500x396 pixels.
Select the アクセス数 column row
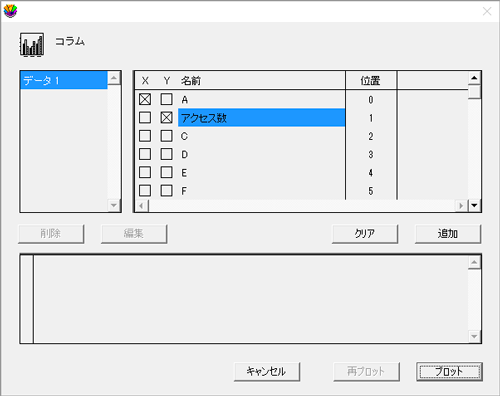click(x=261, y=117)
